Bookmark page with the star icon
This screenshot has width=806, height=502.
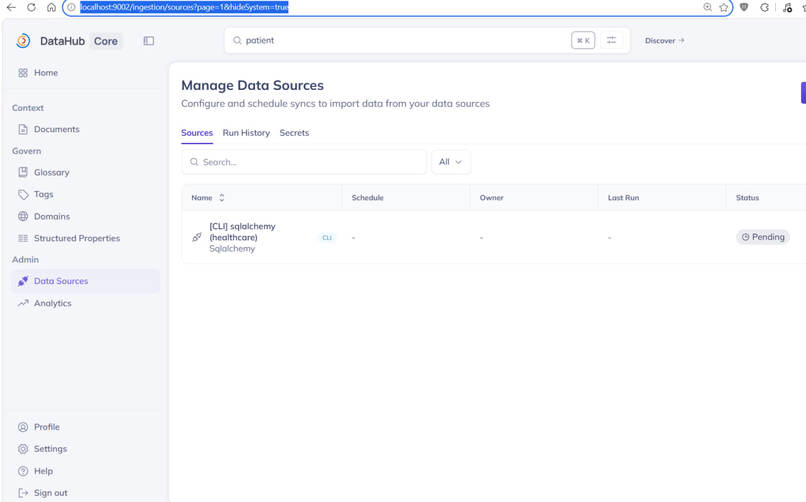pos(724,7)
